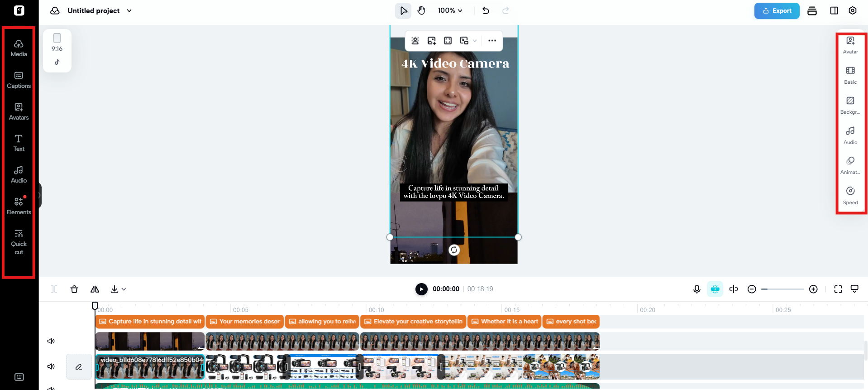Fit timeline to screen with the brackets icon

(x=838, y=289)
